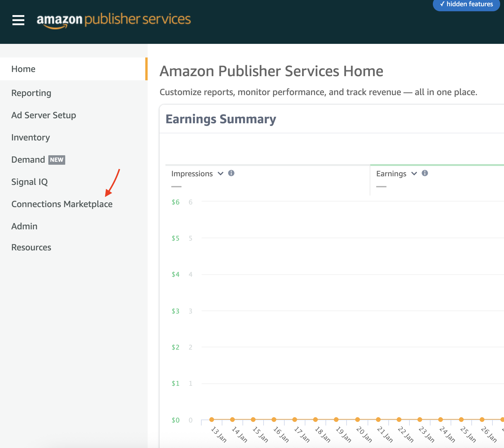Click the 26 Jan data point

pyautogui.click(x=482, y=420)
